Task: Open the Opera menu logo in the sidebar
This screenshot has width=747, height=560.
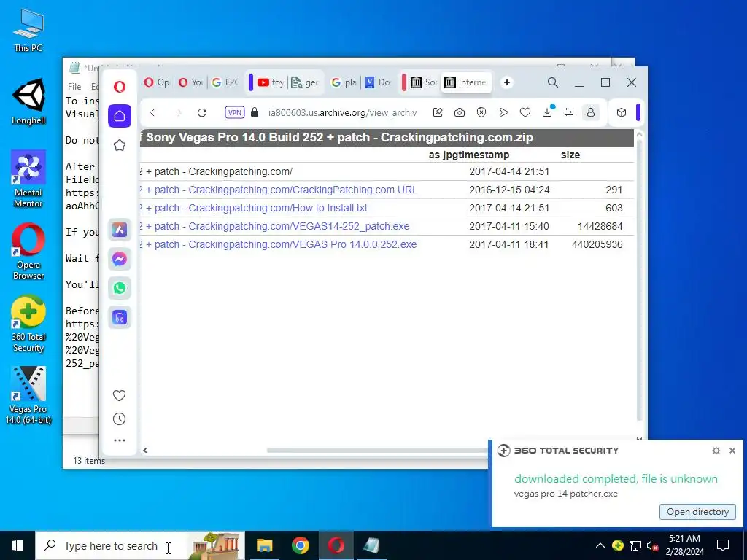Action: [x=120, y=86]
